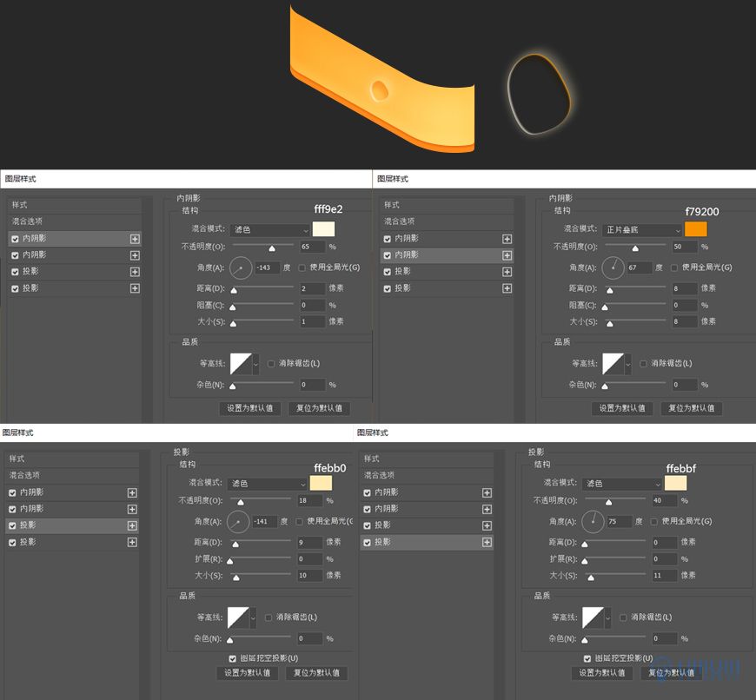Enable 消除锯齿 checkbox in the fff9e2 dialog
Image resolution: width=756 pixels, height=700 pixels.
pos(271,363)
